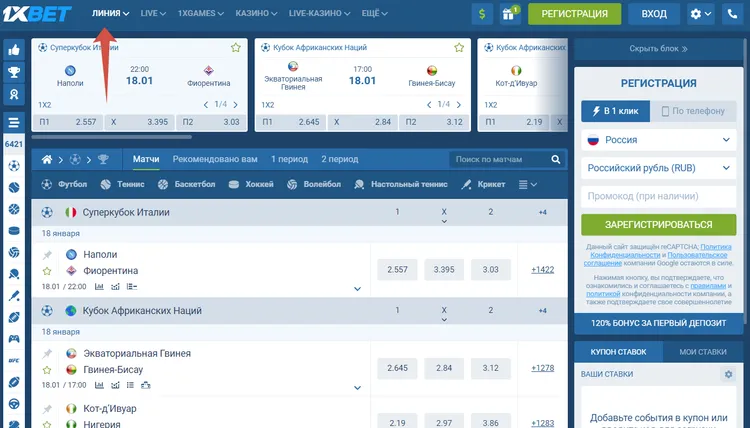
Task: Select the basketball icon in left sidebar
Action: (x=14, y=209)
